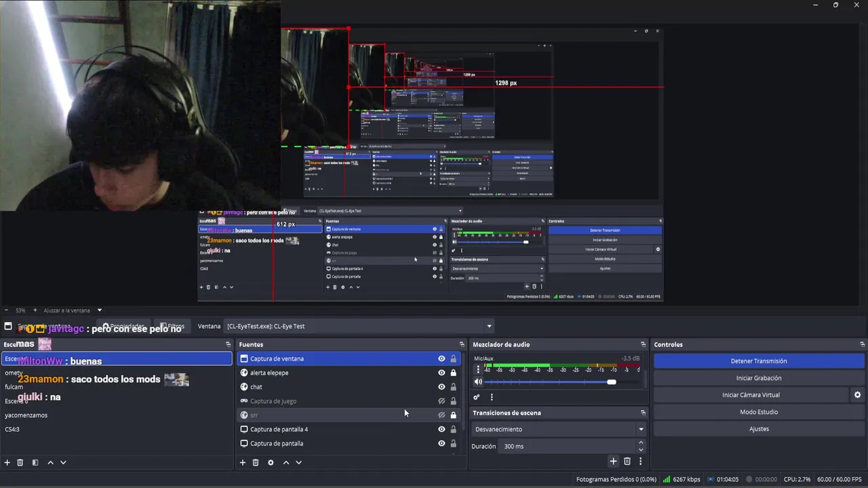This screenshot has height=488, width=868.
Task: Toggle visibility of the chat source
Action: point(441,387)
